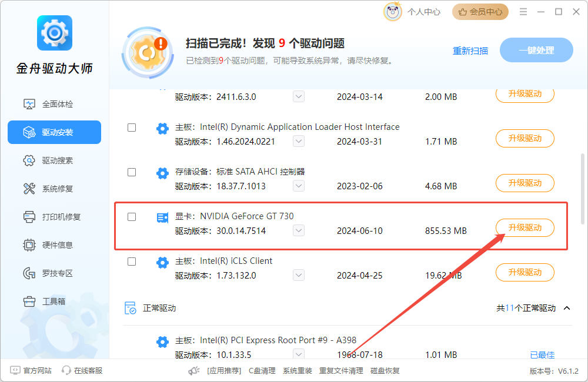
Task: Check the Intel iCLS Client checkbox
Action: 132,262
